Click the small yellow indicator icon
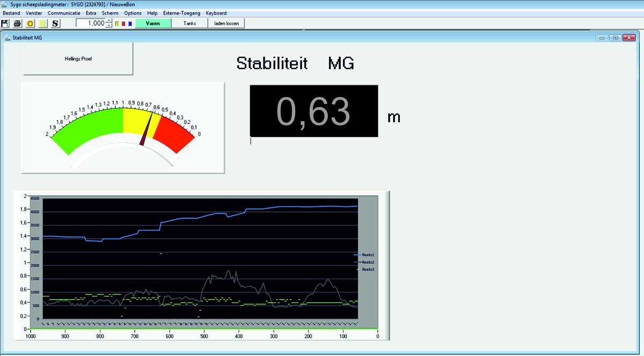Image resolution: width=644 pixels, height=356 pixels. (x=117, y=24)
